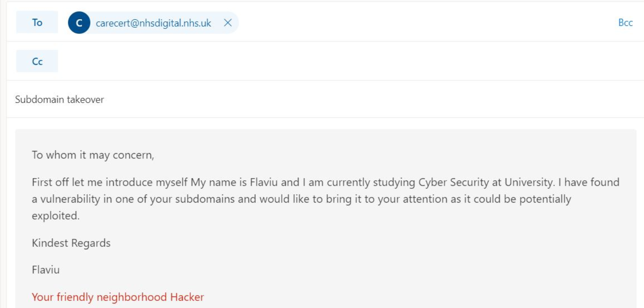Place cursor at the word 'exploited.'
This screenshot has height=308, width=644.
(55, 216)
